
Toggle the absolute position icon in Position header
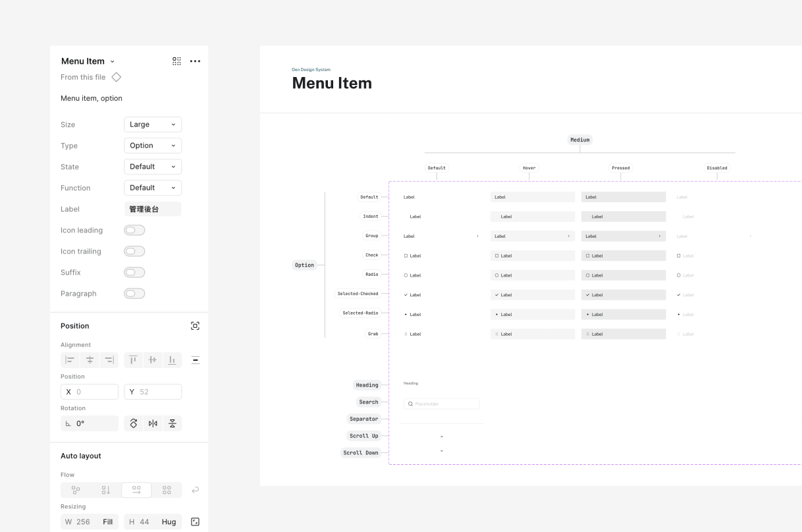195,326
